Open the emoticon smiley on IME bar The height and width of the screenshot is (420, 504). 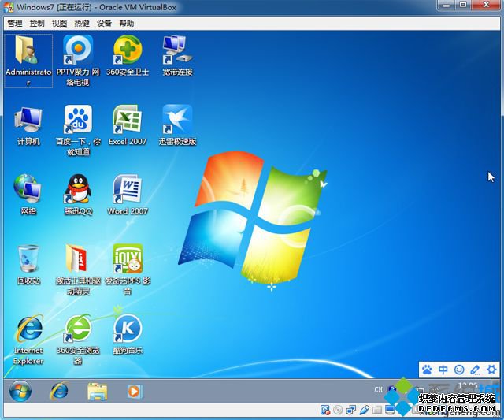pyautogui.click(x=459, y=370)
